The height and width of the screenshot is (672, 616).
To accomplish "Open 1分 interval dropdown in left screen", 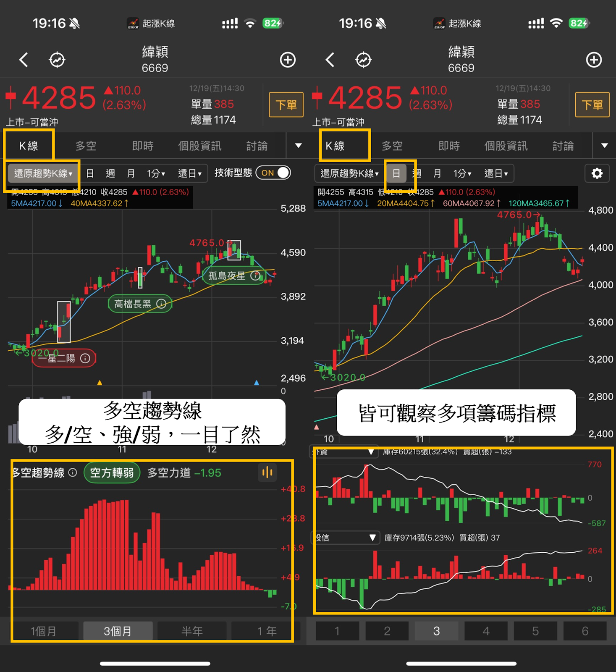I will 156,173.
